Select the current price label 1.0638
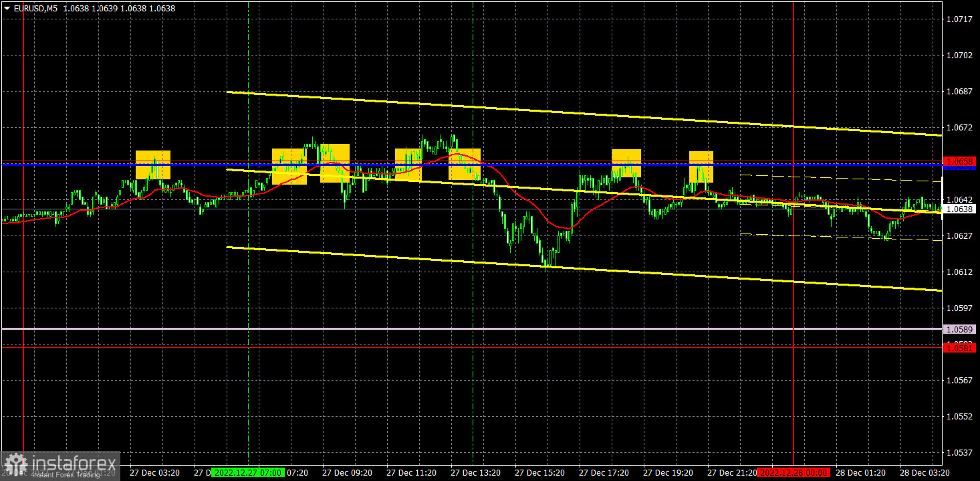The image size is (980, 481). click(x=959, y=209)
